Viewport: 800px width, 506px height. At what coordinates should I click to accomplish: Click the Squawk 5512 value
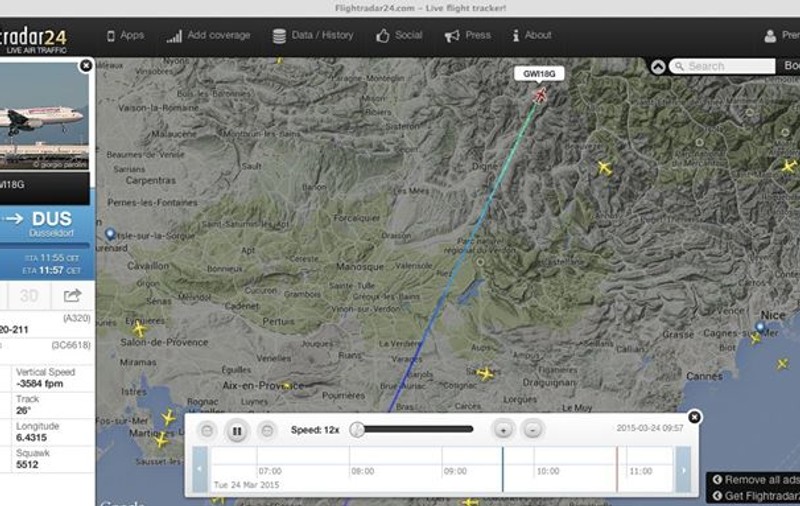pos(27,465)
